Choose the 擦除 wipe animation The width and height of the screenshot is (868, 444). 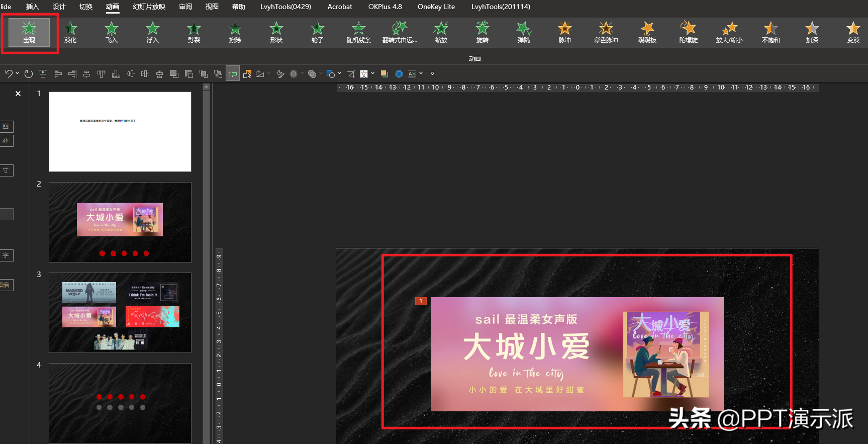click(x=235, y=32)
